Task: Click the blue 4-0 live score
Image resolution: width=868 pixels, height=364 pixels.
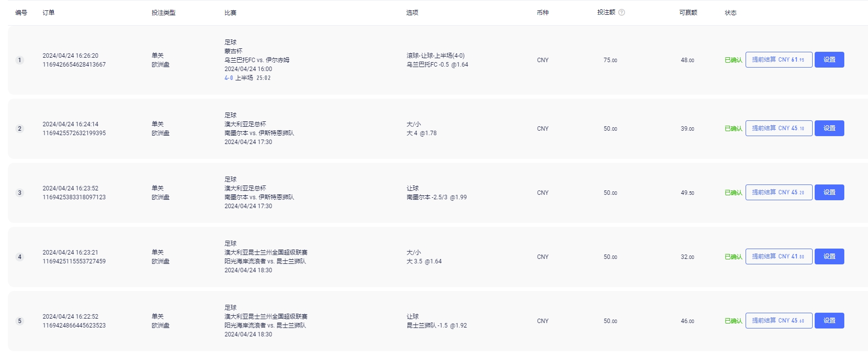Action: pos(229,78)
